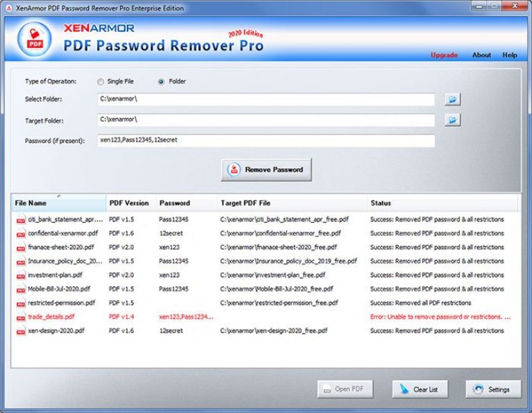
Task: Select the restricted-permission.pdf file name
Action: click(62, 303)
